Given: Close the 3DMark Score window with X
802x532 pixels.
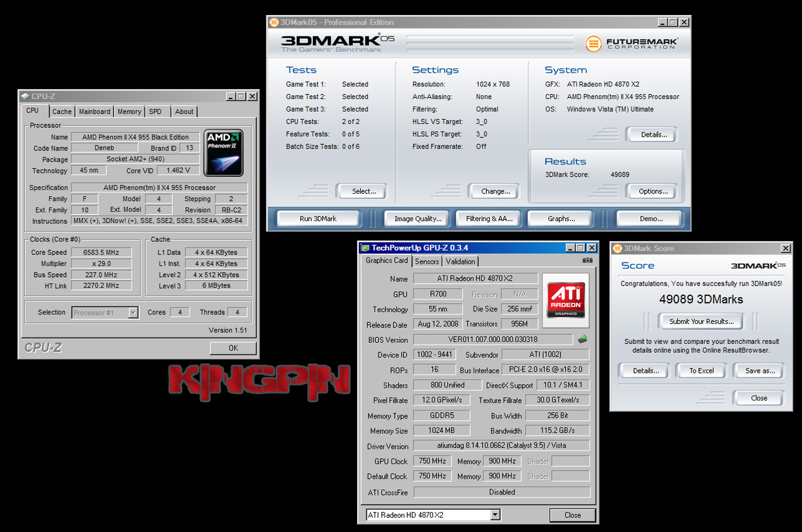Looking at the screenshot, I should pyautogui.click(x=786, y=249).
